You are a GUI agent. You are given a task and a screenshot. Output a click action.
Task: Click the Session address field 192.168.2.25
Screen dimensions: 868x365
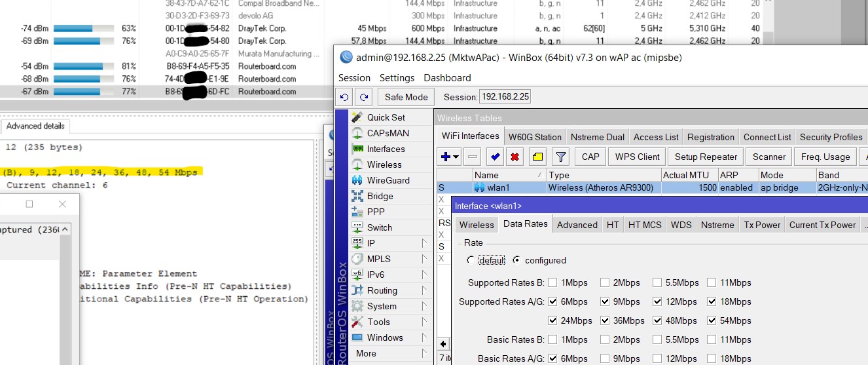point(505,97)
